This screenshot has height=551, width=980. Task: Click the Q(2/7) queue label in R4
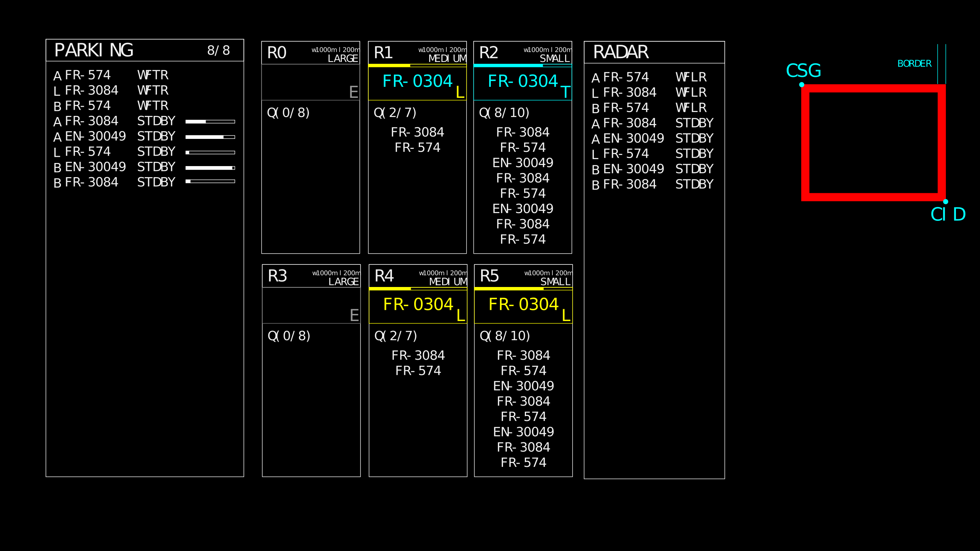395,336
